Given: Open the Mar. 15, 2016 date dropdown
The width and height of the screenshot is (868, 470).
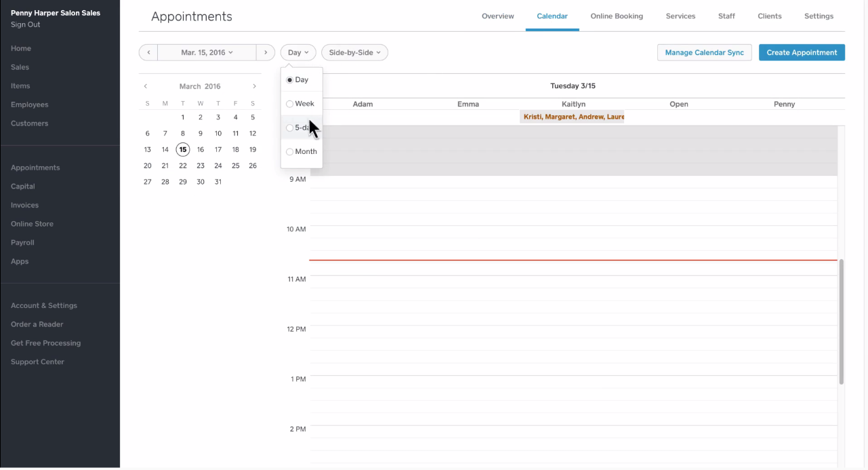Looking at the screenshot, I should tap(207, 53).
